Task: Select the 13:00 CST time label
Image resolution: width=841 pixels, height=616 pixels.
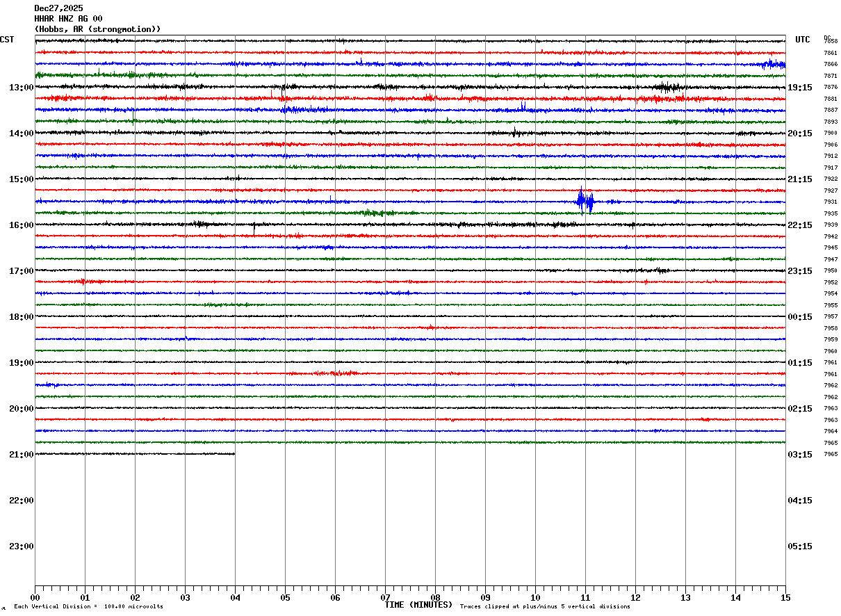Action: pos(21,88)
